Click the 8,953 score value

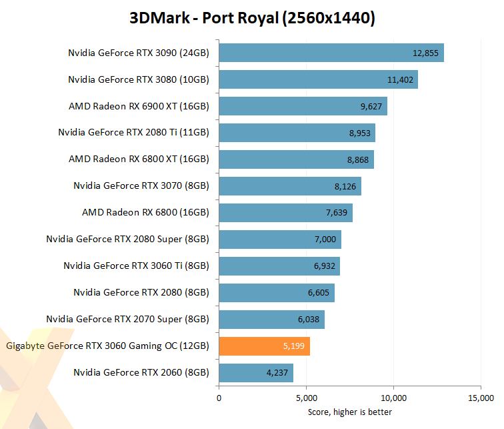(x=360, y=133)
